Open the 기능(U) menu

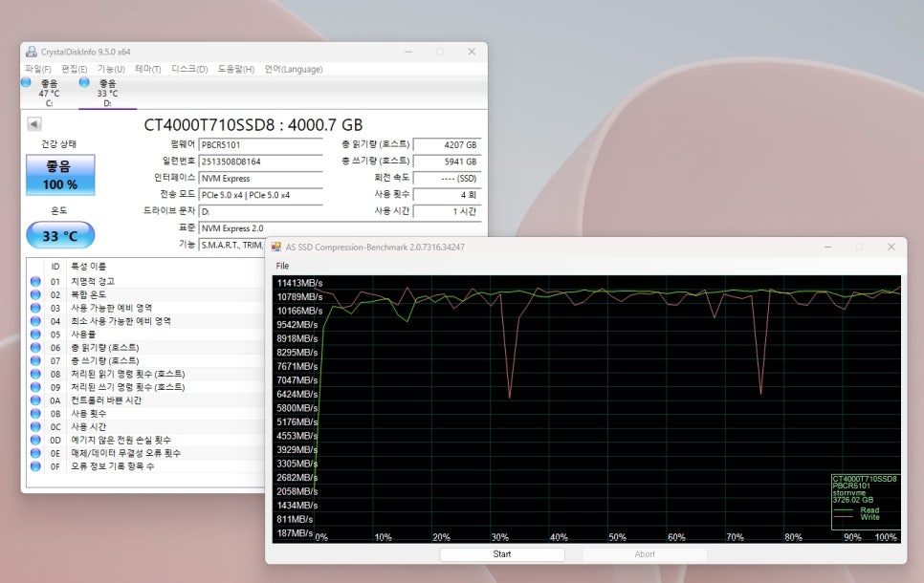tap(111, 69)
